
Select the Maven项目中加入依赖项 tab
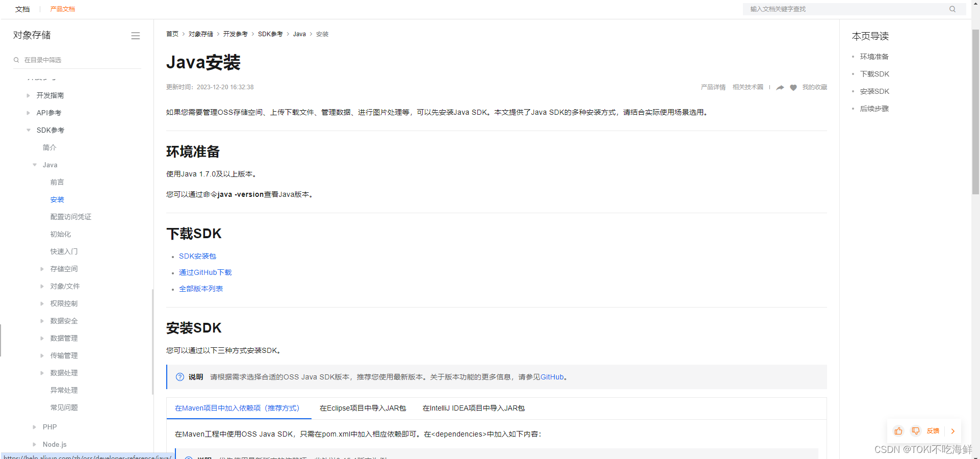pos(239,408)
